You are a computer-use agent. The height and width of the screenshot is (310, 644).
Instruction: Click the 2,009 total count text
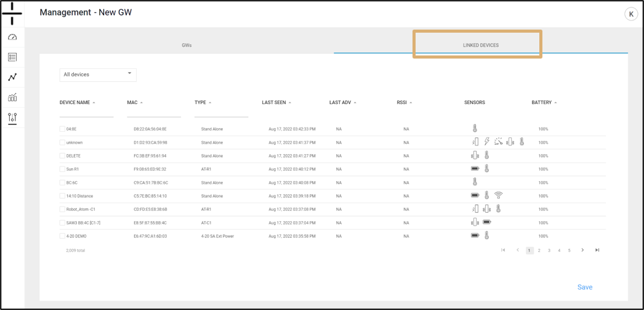click(75, 250)
